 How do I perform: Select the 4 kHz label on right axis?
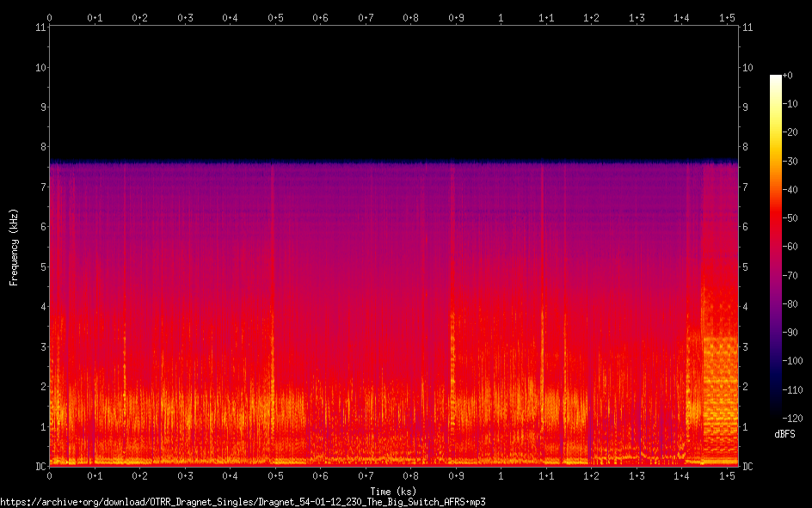tap(747, 307)
